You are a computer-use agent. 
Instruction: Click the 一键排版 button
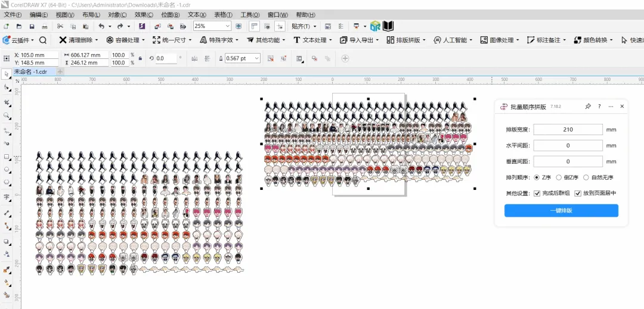coord(561,211)
